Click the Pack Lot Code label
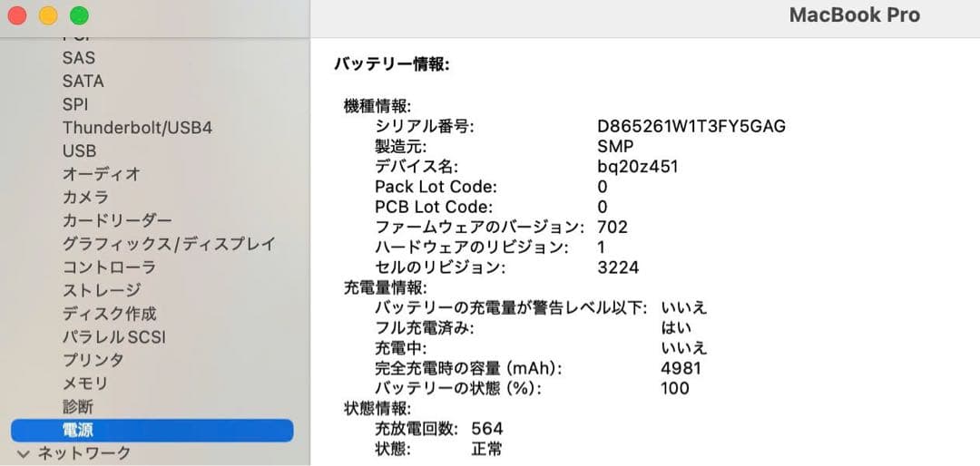The height and width of the screenshot is (466, 980). 436,187
